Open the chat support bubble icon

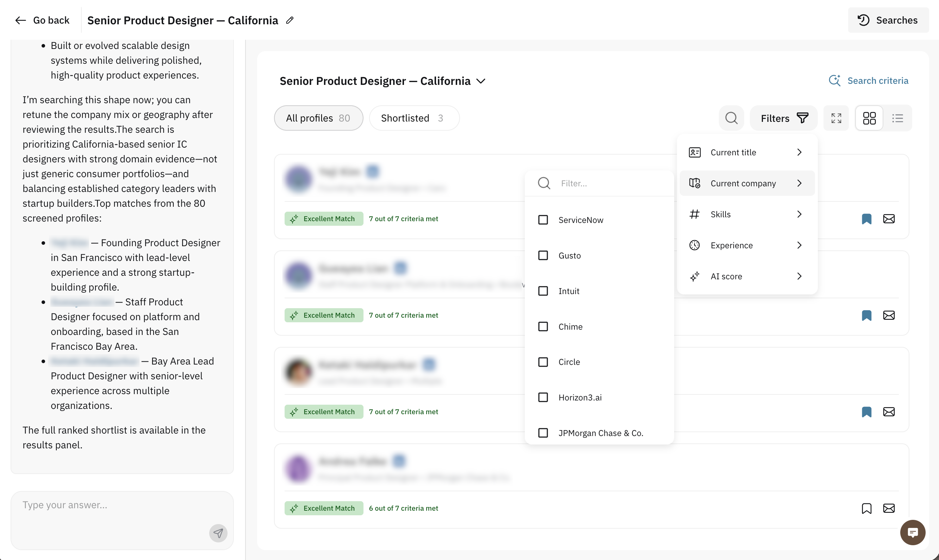pyautogui.click(x=913, y=533)
